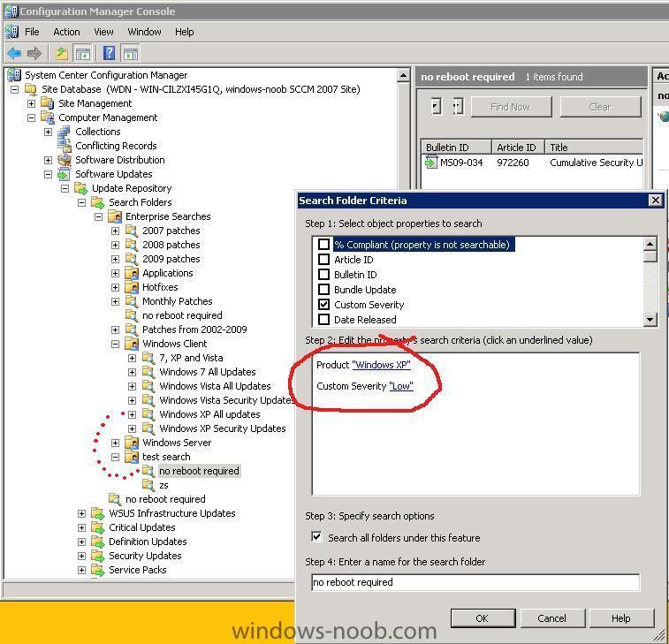Click the Applications folder icon
Viewport: 669px width, 644px height.
point(132,272)
